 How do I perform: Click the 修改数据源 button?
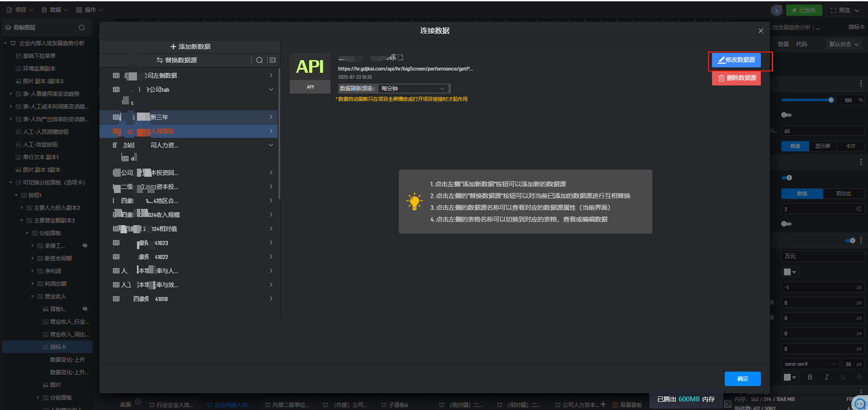736,60
